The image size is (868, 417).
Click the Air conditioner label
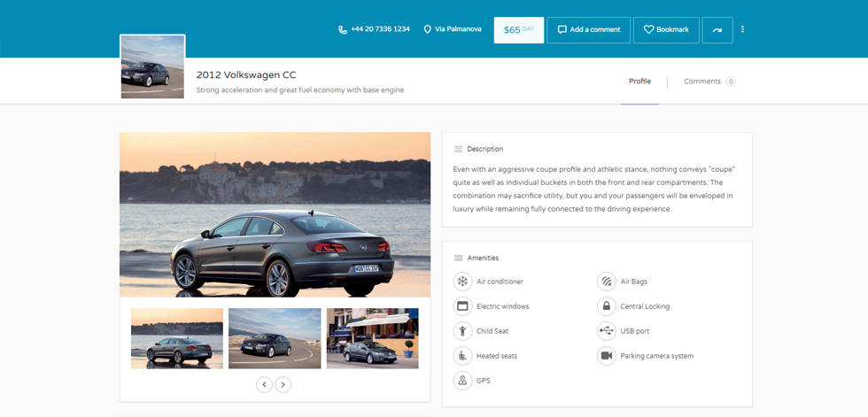pyautogui.click(x=500, y=282)
